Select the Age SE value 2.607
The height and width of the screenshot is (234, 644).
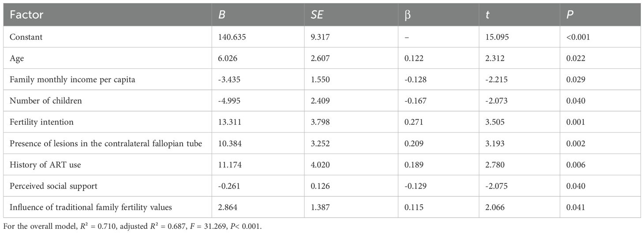320,59
